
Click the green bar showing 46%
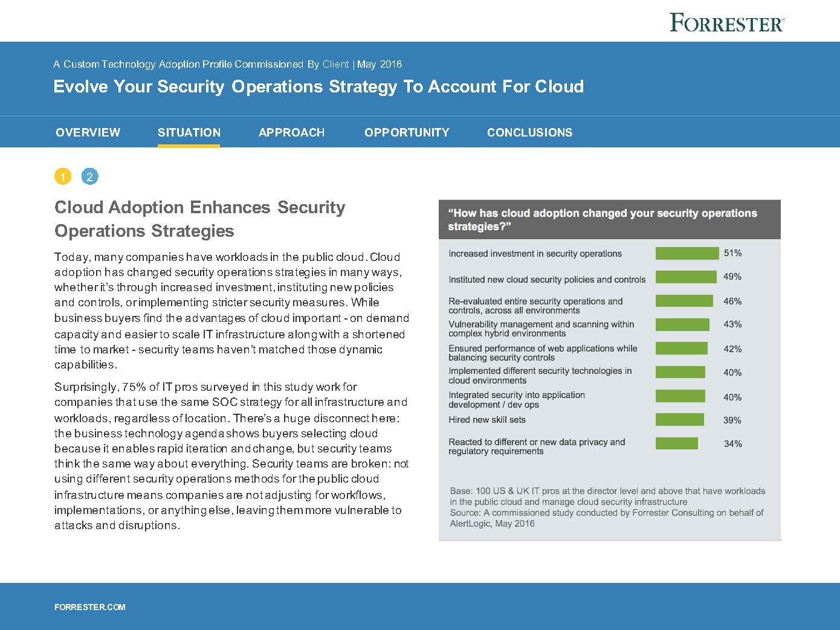click(684, 300)
